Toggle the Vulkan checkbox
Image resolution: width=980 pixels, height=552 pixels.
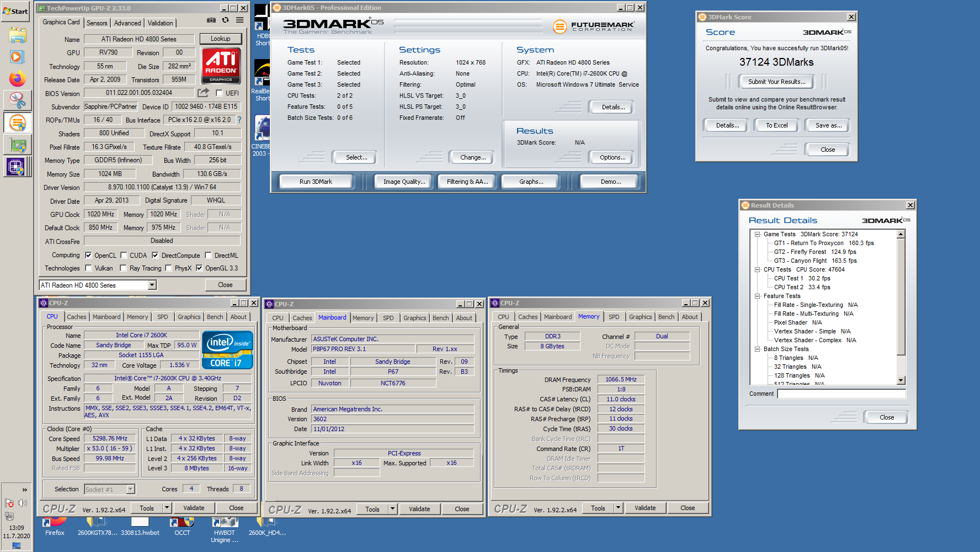click(88, 268)
